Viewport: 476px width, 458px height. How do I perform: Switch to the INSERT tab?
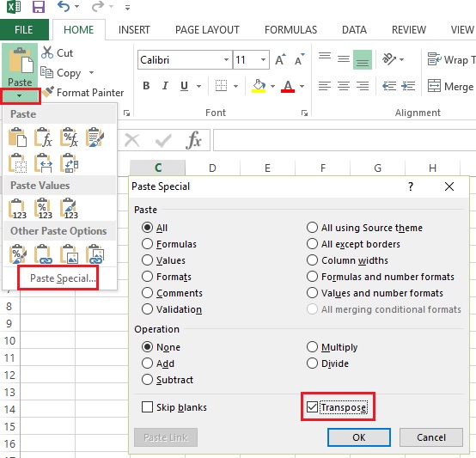(134, 30)
